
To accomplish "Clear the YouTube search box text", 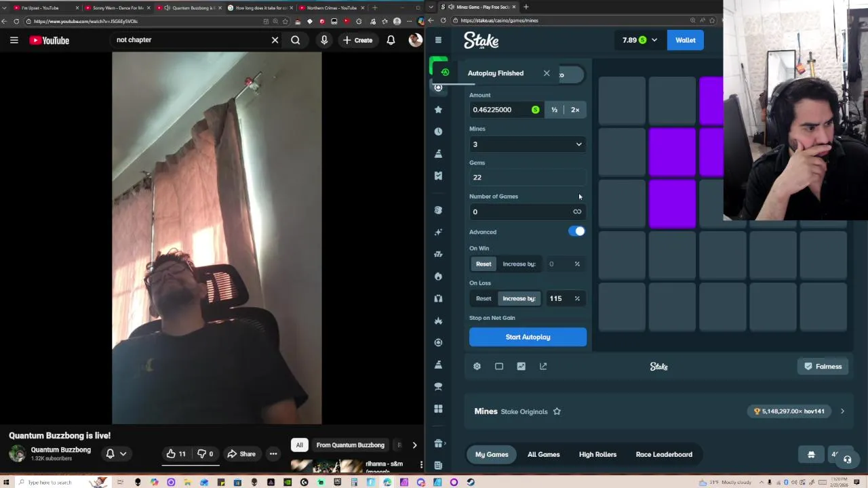I will [x=275, y=40].
